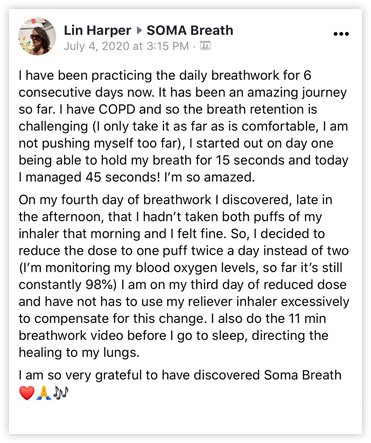Click the praying hands emoji

[44, 393]
